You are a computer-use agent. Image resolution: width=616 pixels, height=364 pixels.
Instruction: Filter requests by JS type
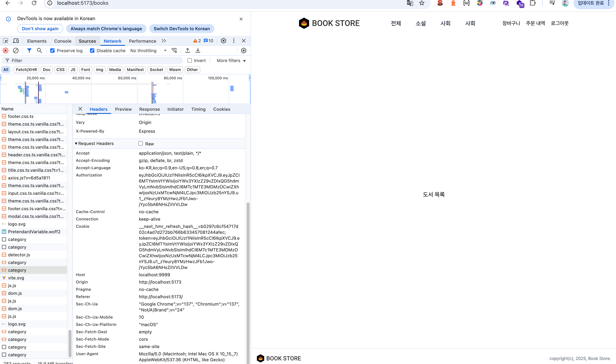click(x=73, y=70)
